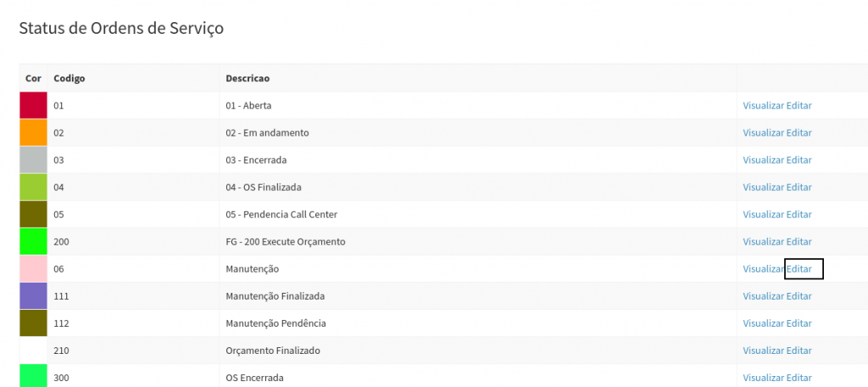The height and width of the screenshot is (387, 868).
Task: Open Visualizar for Orçamento Finalizado
Action: (763, 351)
